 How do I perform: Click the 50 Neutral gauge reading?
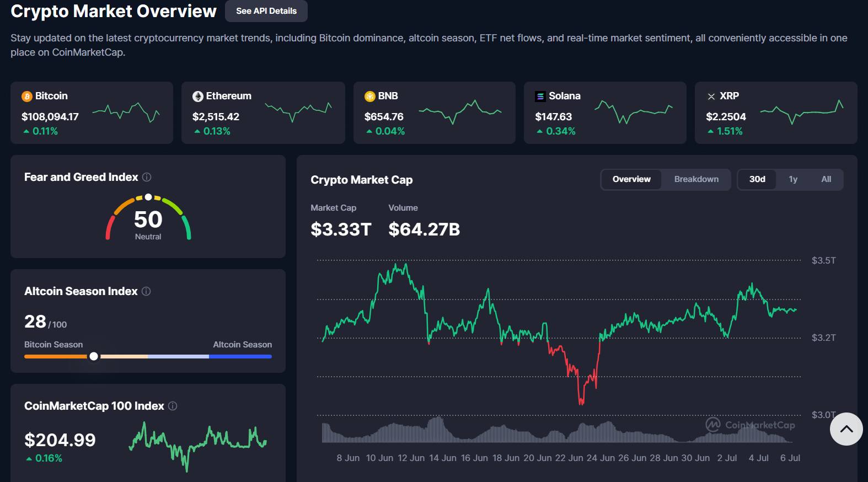(x=148, y=224)
